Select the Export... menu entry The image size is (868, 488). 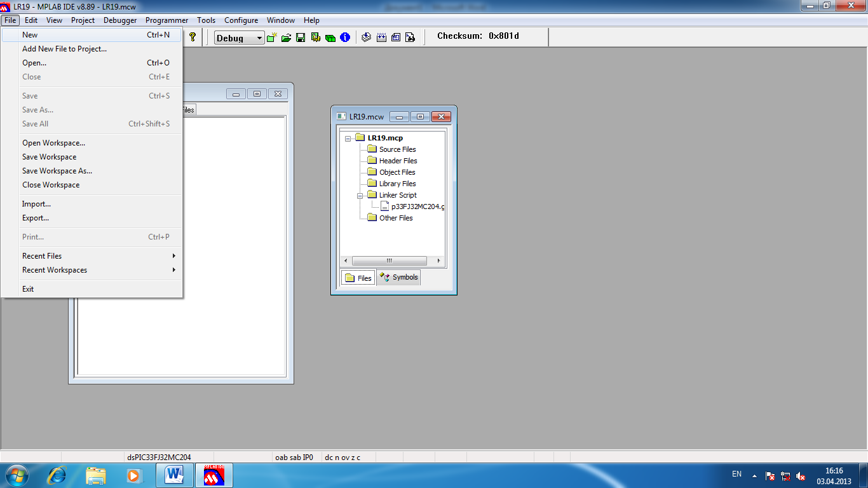pyautogui.click(x=92, y=218)
